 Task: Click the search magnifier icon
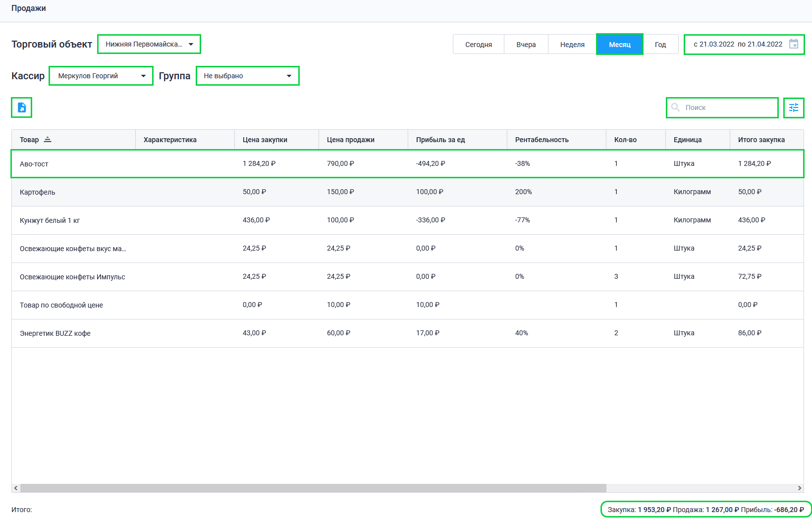click(675, 107)
